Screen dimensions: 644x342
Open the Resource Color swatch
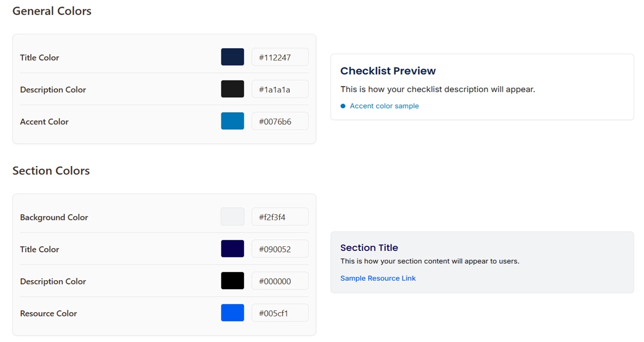[x=232, y=313]
